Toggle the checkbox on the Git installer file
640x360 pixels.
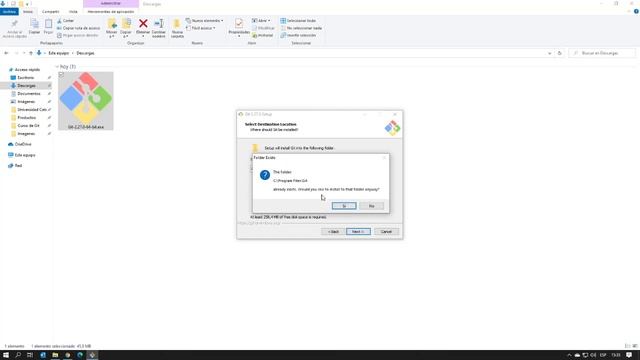[61, 75]
